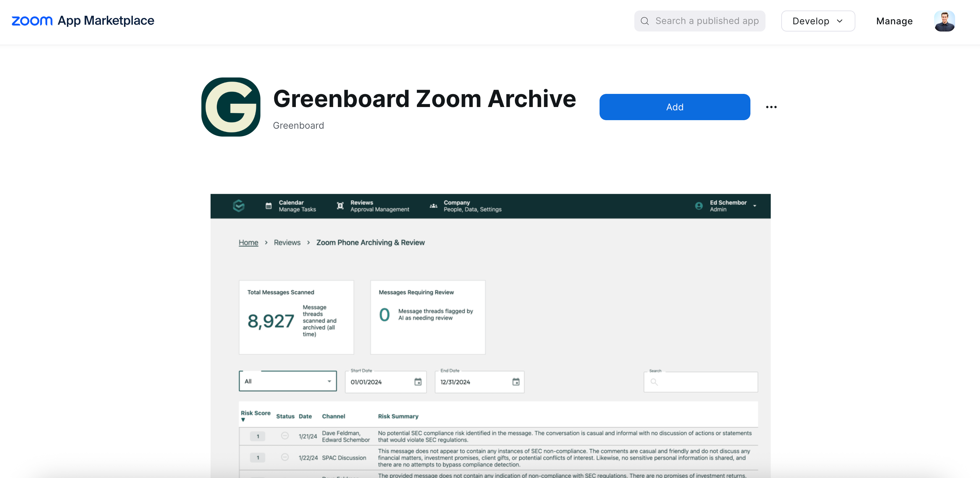The height and width of the screenshot is (478, 980).
Task: Click the status icon for 1/22/24 row
Action: 285,457
